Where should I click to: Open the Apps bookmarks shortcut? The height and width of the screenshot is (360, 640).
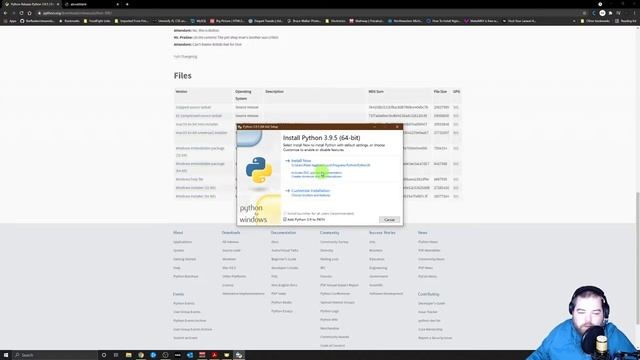(10, 21)
